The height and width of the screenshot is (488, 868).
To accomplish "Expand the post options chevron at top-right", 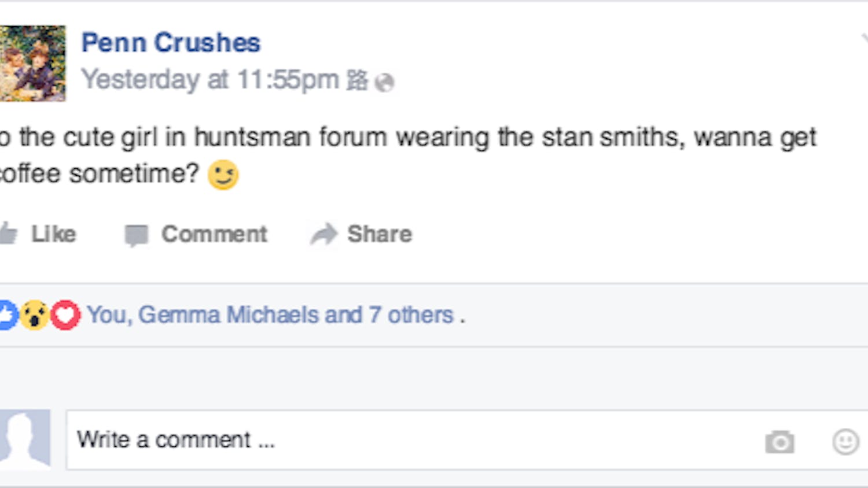I will pyautogui.click(x=864, y=39).
